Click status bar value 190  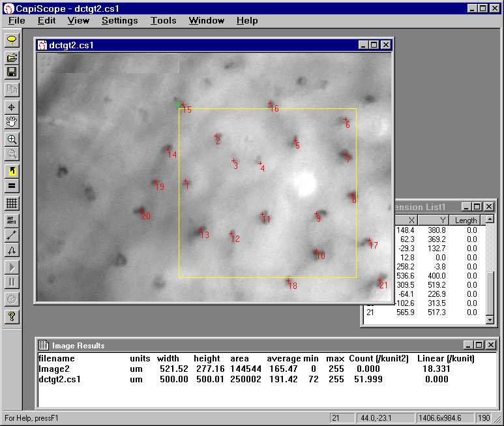[x=483, y=418]
